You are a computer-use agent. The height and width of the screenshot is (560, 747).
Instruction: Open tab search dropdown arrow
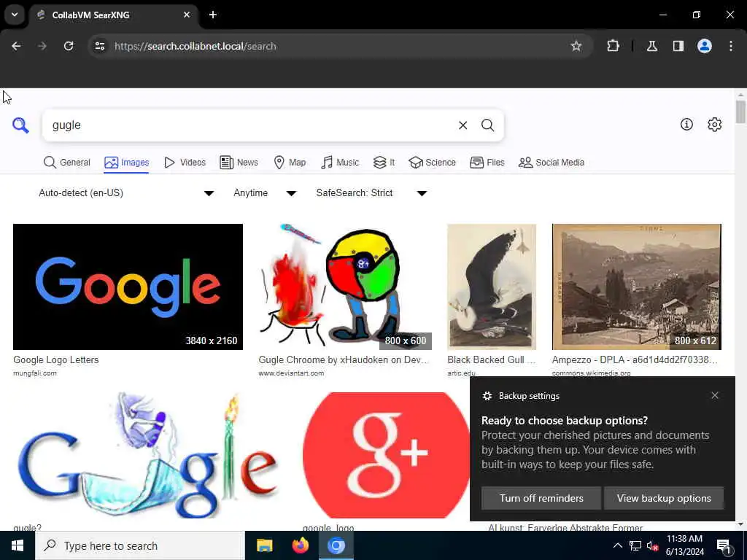point(15,15)
